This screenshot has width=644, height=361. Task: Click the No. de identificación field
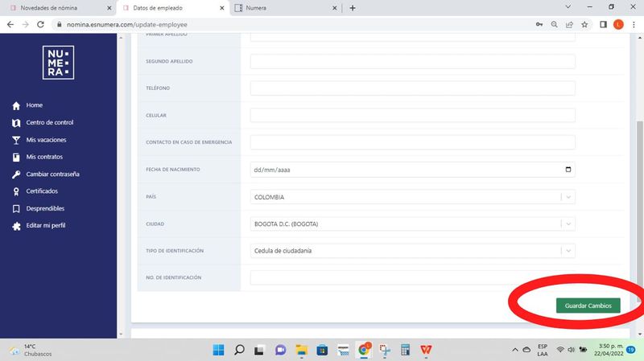(412, 278)
